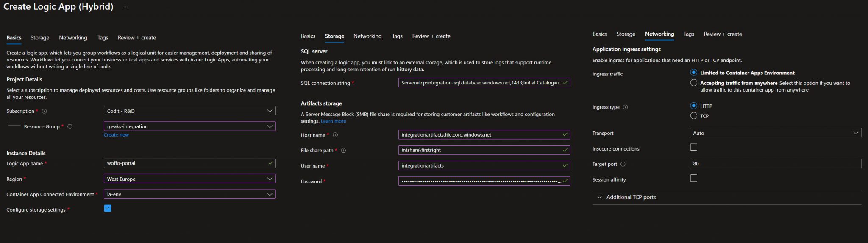The width and height of the screenshot is (868, 243).
Task: Open the ellipsis menu beside the page title
Action: (126, 7)
